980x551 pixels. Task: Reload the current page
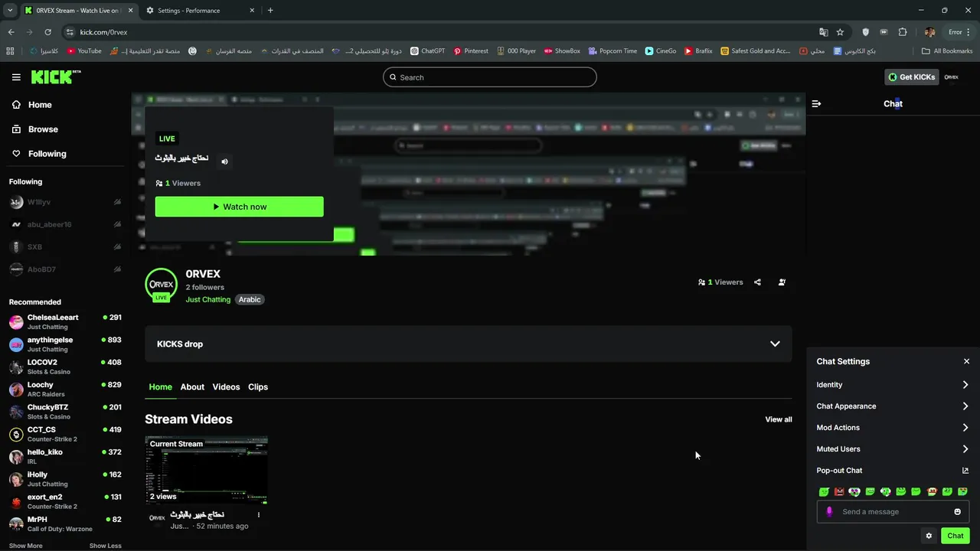click(47, 32)
